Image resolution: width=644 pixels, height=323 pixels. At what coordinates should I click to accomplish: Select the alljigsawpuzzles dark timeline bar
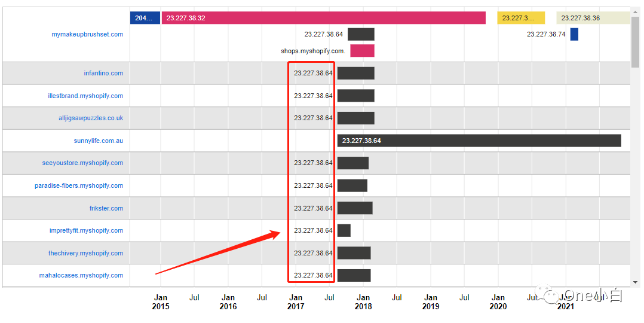coord(356,118)
